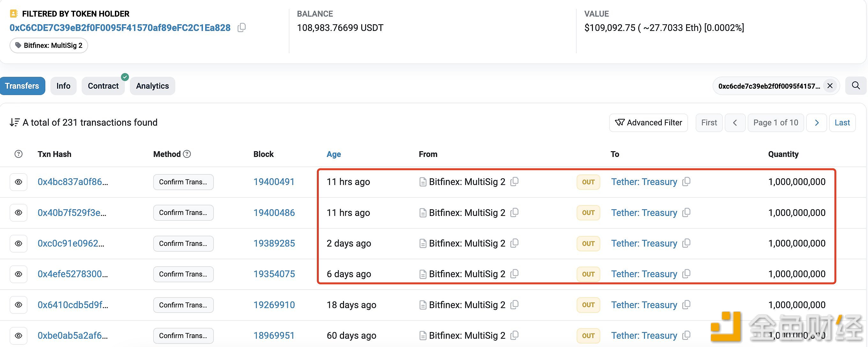
Task: Select the 108,983.76699 USDT balance
Action: pos(340,28)
